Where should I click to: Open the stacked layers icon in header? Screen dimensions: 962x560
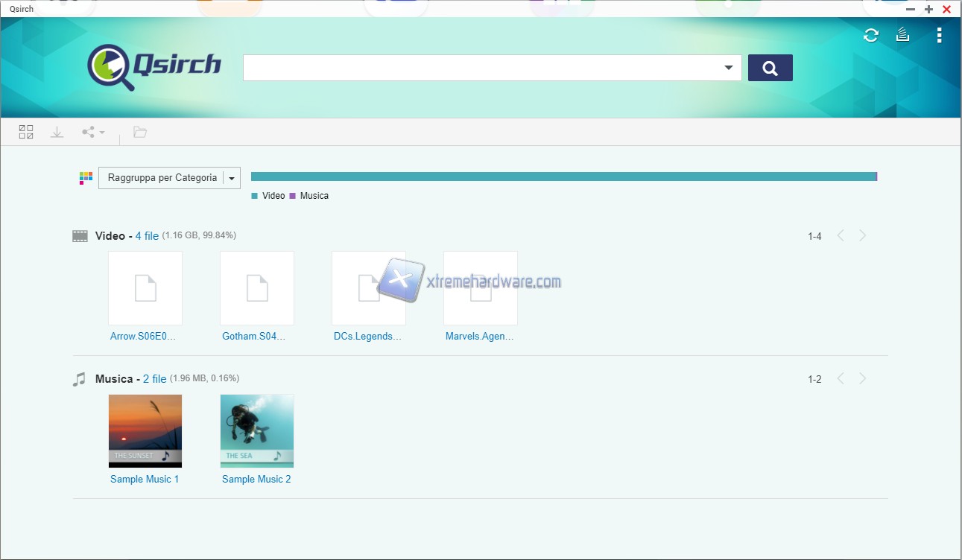[903, 35]
